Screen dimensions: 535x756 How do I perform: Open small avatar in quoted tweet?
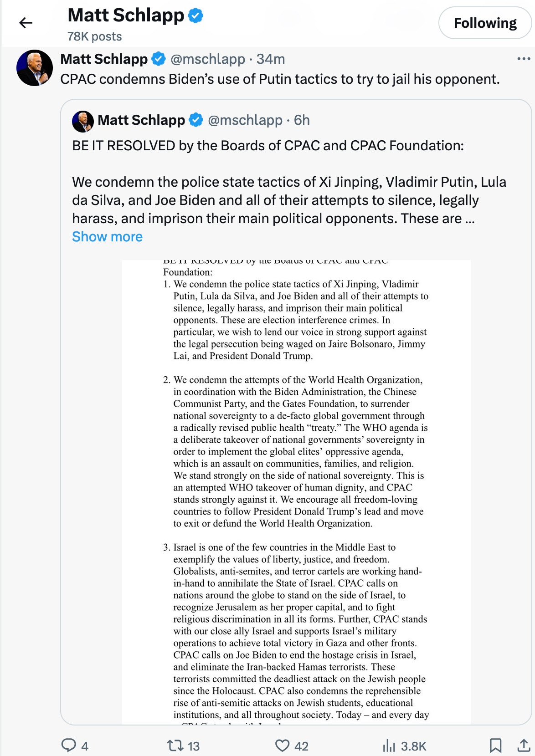coord(83,121)
